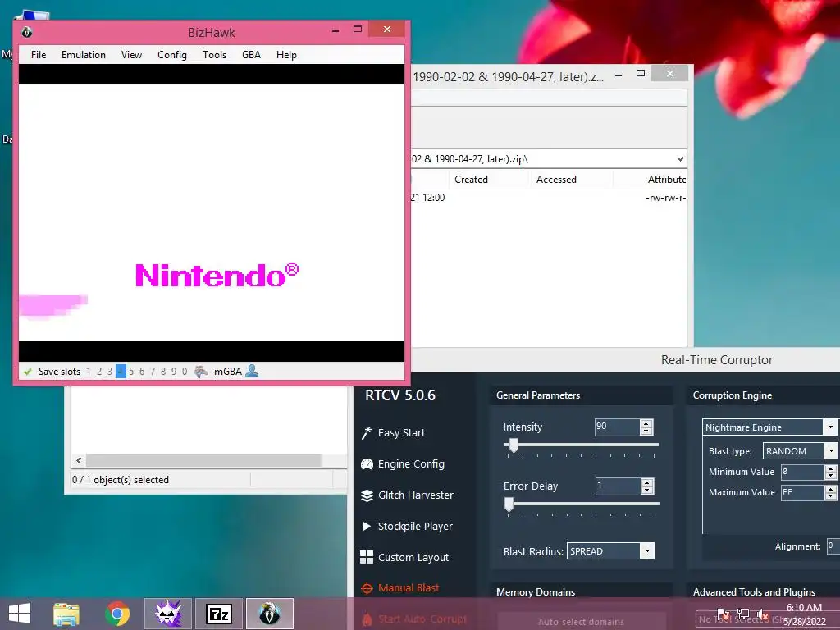Select save slot 6 in BizHawk
Viewport: 840px width, 630px height.
(x=142, y=372)
